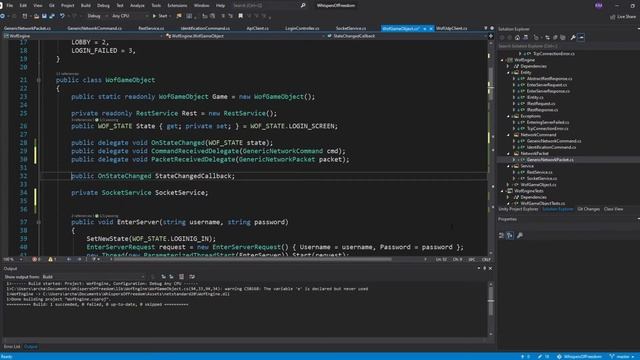Collapse the Service folder
Image resolution: width=640 pixels, height=360 pixels.
point(509,166)
